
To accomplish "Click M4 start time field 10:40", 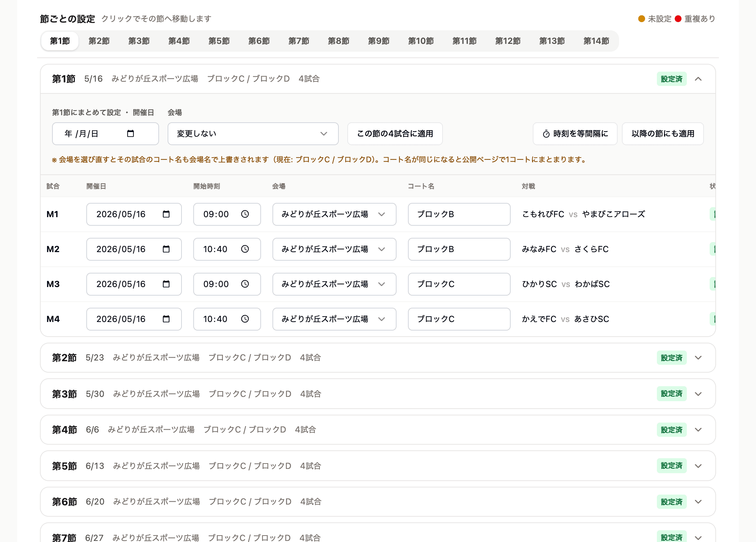I will pyautogui.click(x=227, y=319).
